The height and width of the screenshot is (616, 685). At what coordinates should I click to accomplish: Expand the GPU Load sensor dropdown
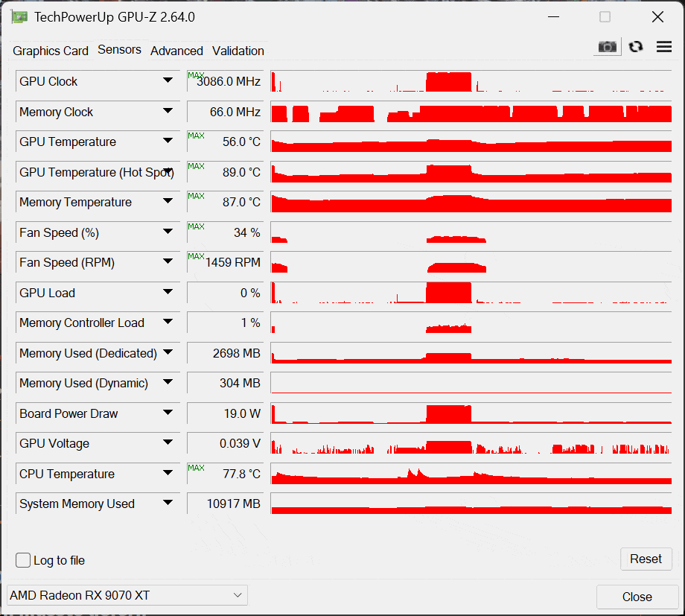tap(168, 292)
